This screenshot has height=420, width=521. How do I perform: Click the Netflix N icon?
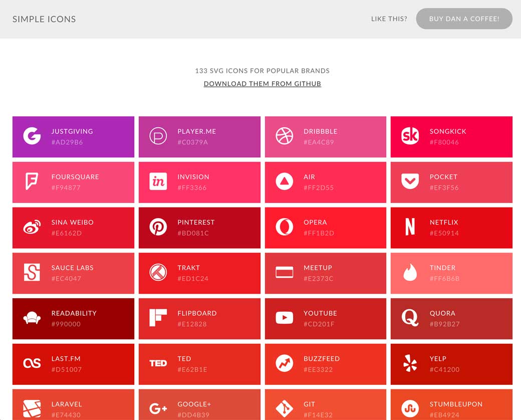click(x=410, y=228)
